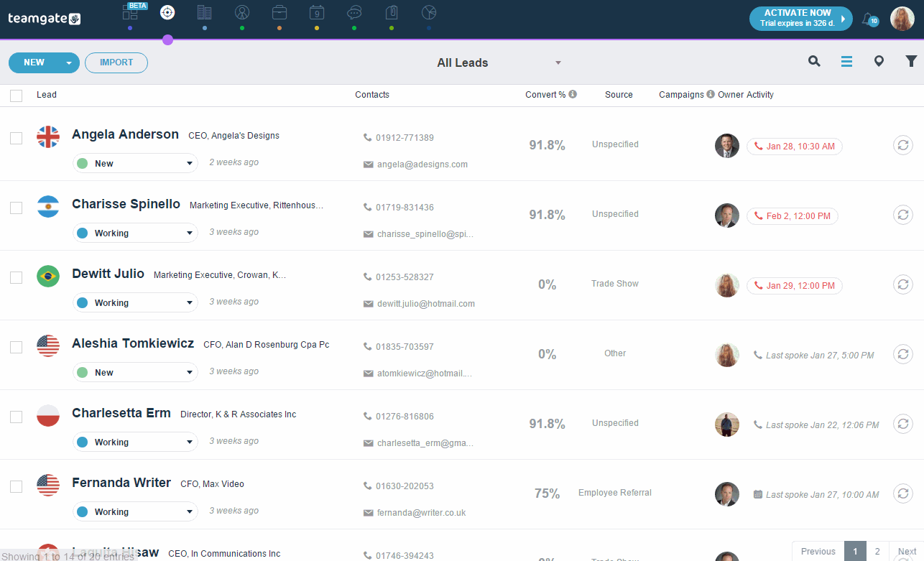Open the All Leads view dropdown

[499, 63]
